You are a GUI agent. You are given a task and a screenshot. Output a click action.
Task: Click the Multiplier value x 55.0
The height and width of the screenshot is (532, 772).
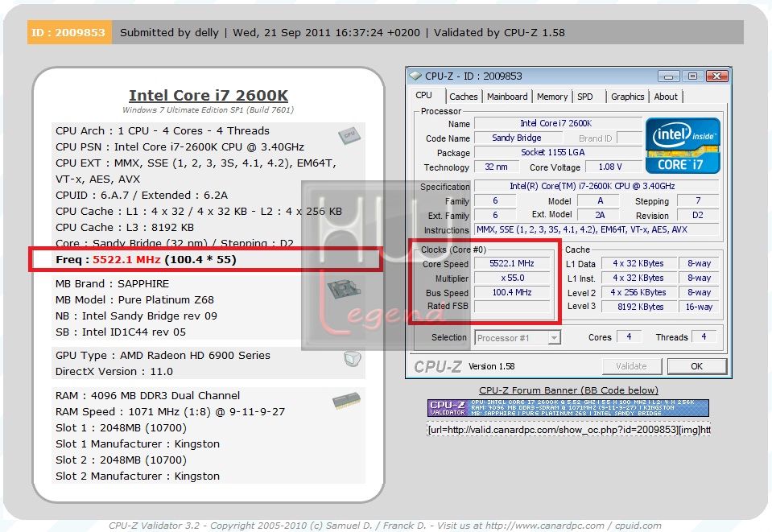coord(512,278)
